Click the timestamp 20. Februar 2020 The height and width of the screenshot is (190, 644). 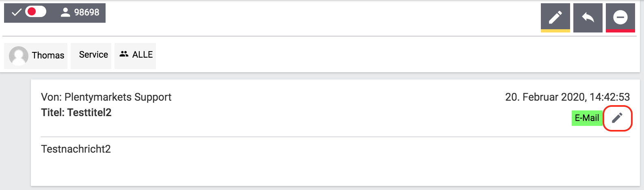[567, 97]
